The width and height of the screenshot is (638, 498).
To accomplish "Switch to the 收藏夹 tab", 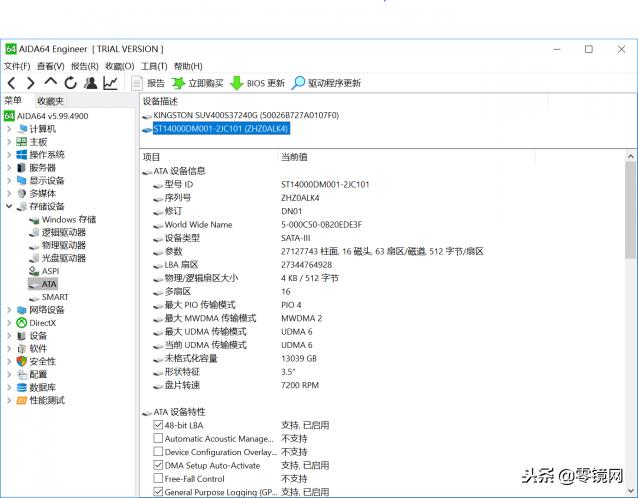I will point(50,101).
